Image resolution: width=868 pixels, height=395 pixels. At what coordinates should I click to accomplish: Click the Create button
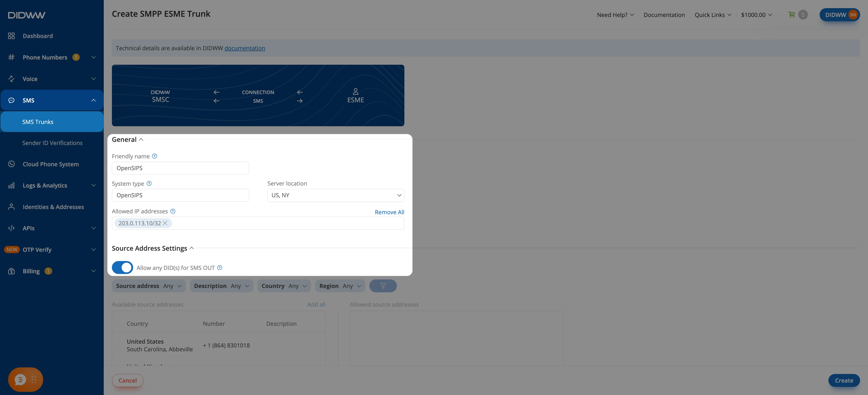coord(844,380)
